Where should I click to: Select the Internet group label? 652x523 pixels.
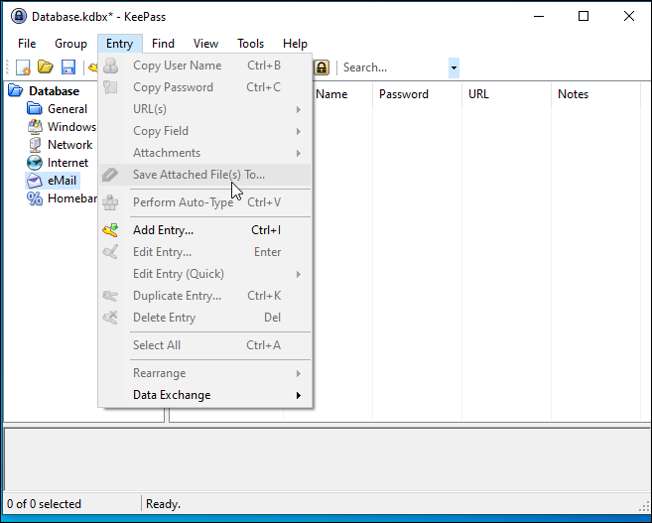pyautogui.click(x=68, y=163)
